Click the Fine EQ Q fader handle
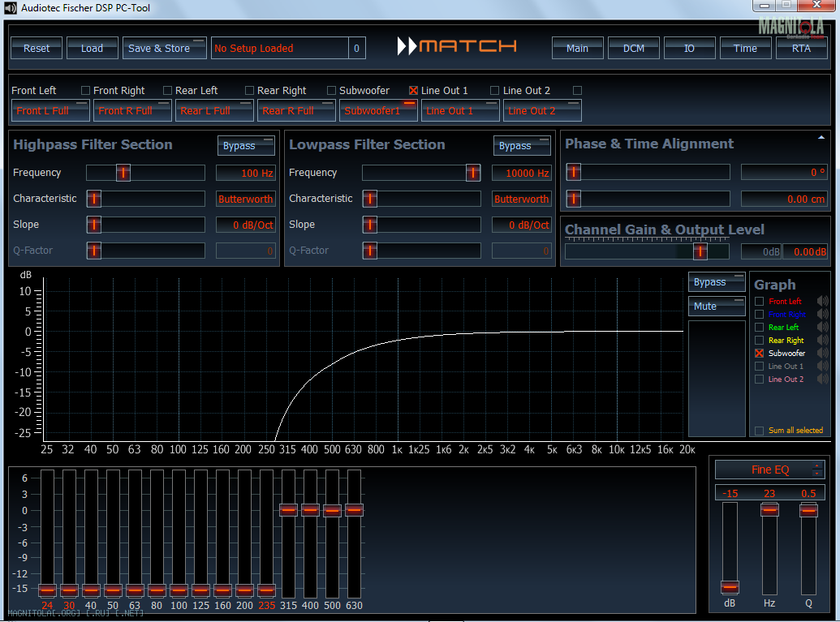The image size is (840, 622). click(808, 509)
